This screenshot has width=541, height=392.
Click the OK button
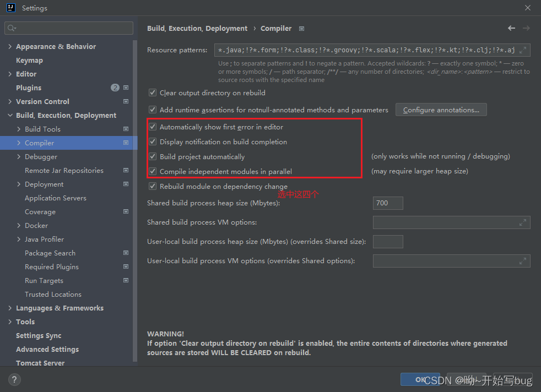pos(420,379)
